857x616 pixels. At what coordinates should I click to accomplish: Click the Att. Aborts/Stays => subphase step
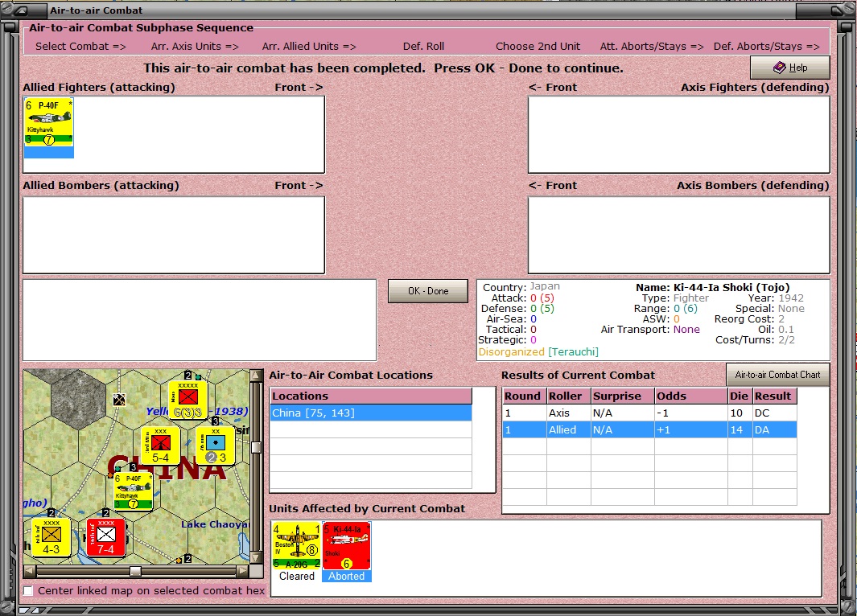pos(652,47)
